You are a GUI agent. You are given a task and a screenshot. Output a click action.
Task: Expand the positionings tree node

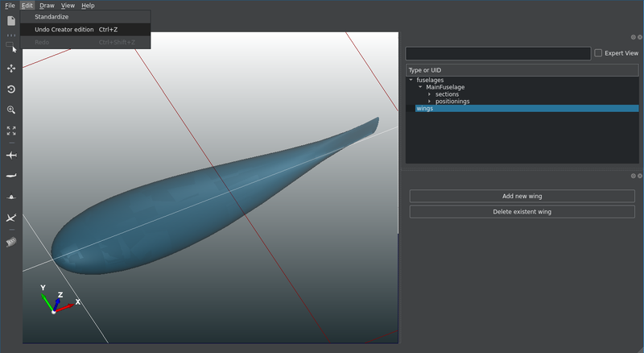430,102
